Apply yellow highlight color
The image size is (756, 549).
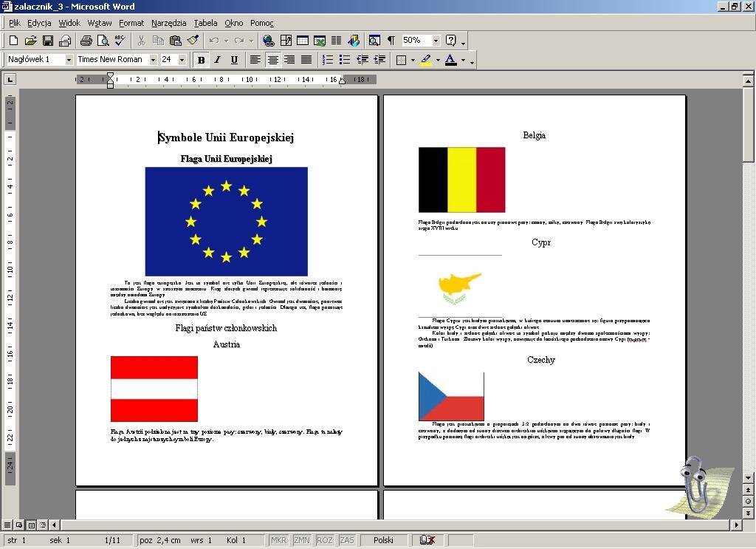pos(426,60)
